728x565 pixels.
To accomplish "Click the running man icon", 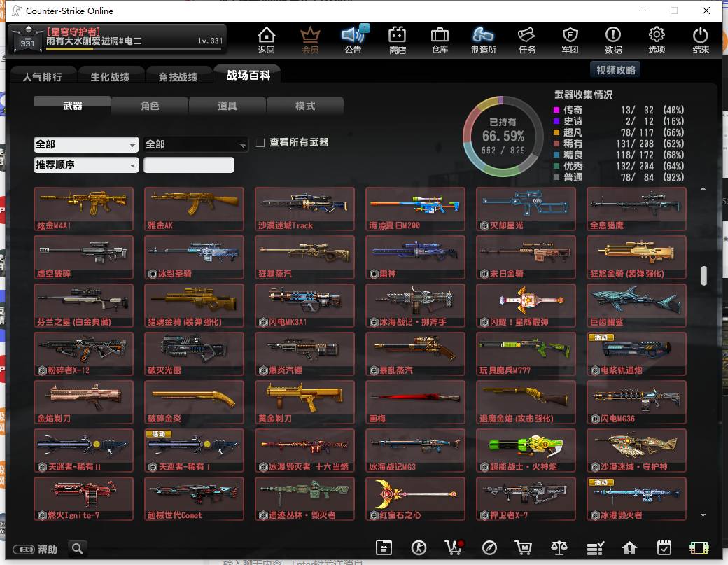I will [419, 547].
